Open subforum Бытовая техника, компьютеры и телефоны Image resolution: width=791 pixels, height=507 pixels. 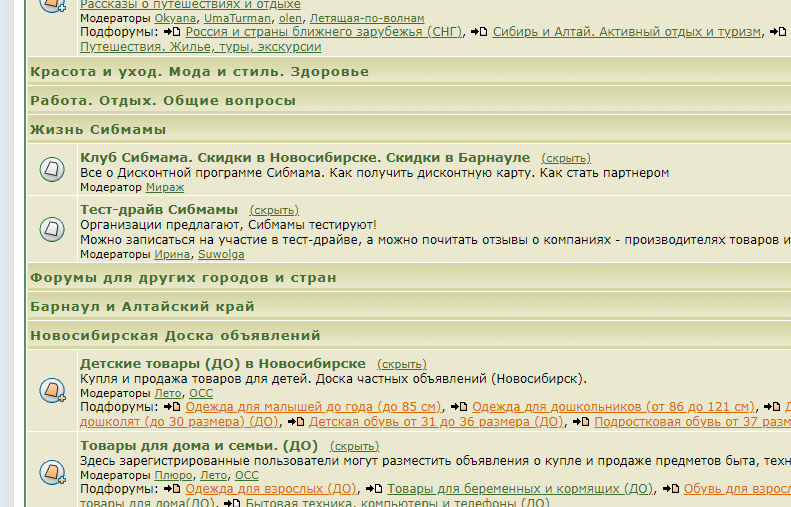point(397,502)
